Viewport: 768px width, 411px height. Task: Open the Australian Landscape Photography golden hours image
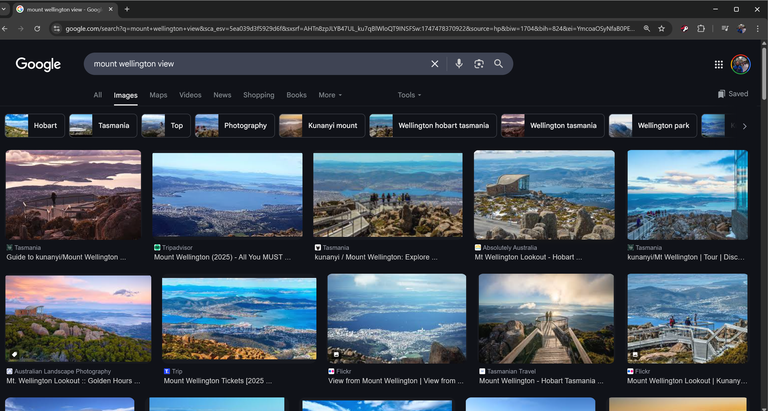click(78, 318)
